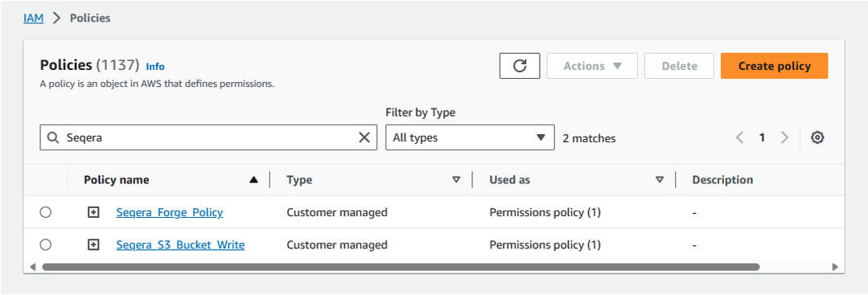868x295 pixels.
Task: Click the Type column sort triangle
Action: [456, 180]
